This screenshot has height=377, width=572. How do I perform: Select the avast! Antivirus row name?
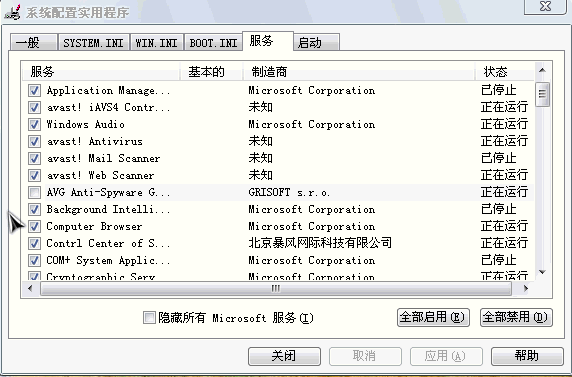click(95, 141)
